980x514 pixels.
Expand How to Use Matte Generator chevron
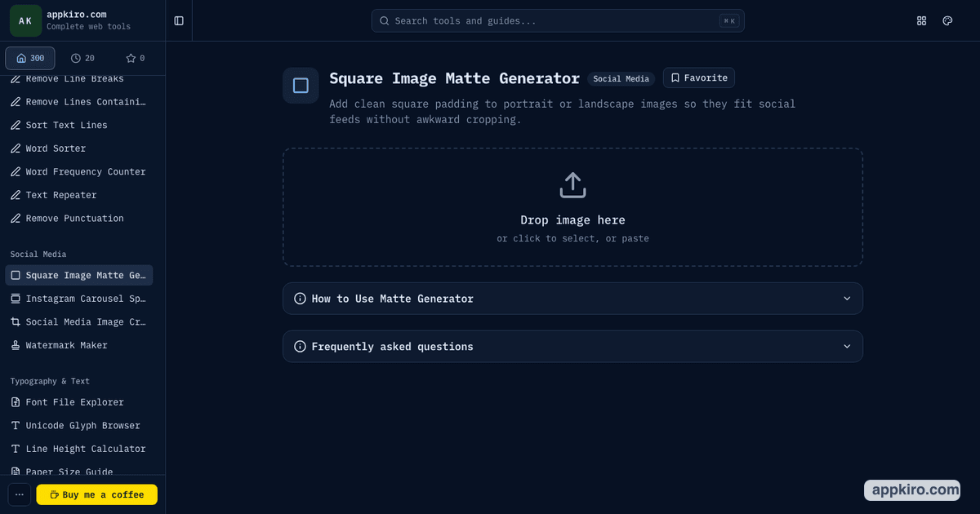[x=847, y=299]
